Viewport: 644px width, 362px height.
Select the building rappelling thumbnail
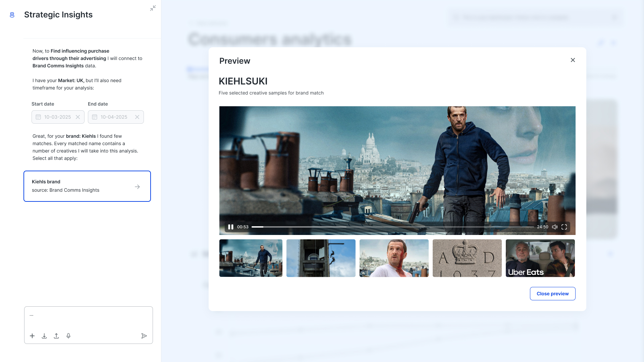click(x=321, y=258)
